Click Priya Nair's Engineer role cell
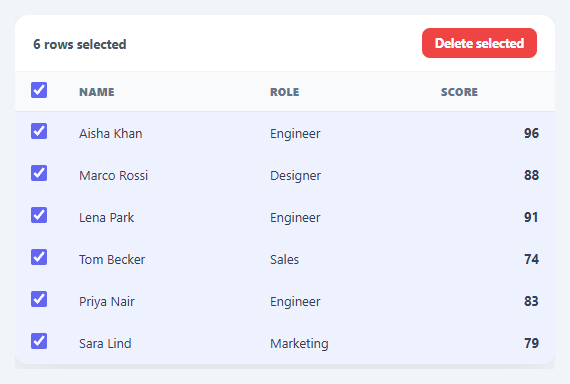This screenshot has height=384, width=570. click(x=295, y=301)
